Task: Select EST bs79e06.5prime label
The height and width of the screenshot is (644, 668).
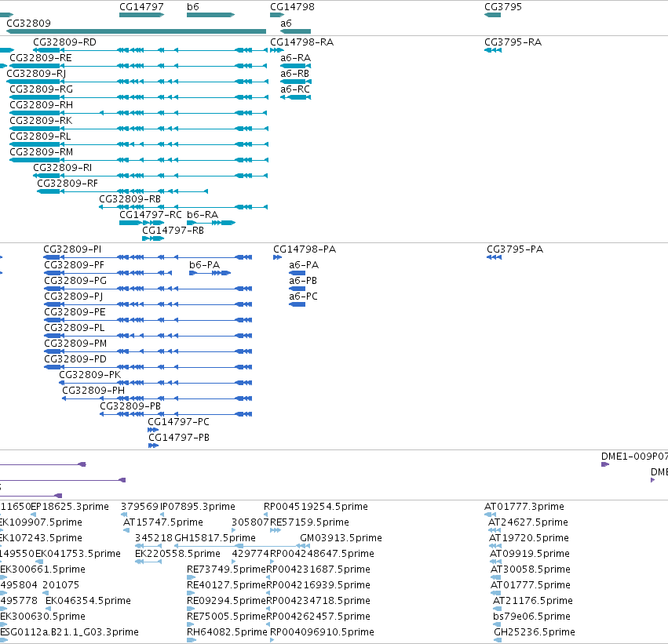Action: pyautogui.click(x=531, y=617)
